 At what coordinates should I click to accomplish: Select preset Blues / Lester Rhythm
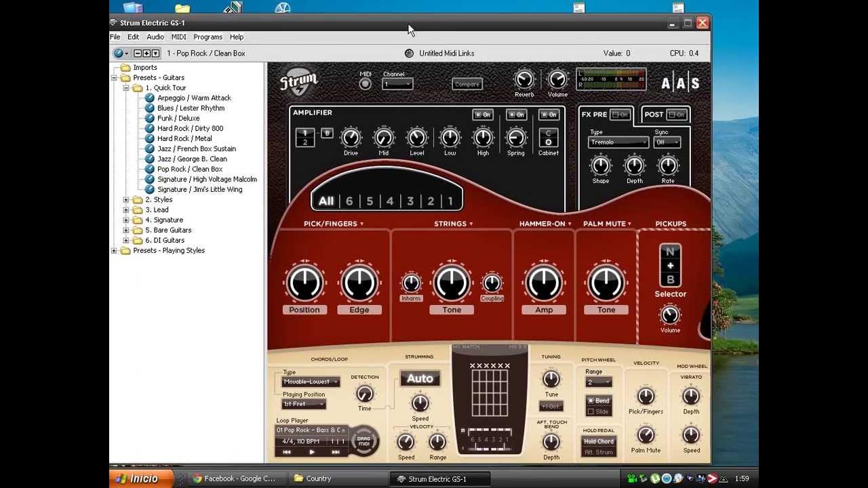[191, 108]
